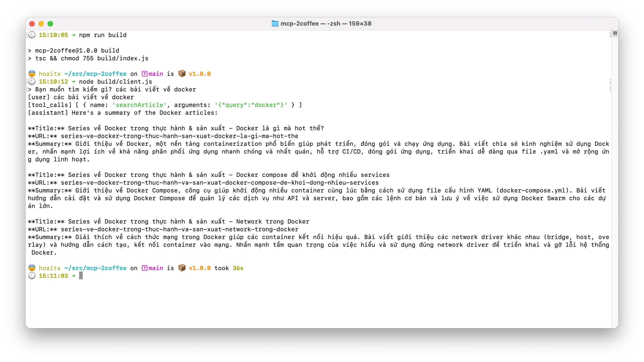
Task: Click the package icon on first prompt line
Action: (x=182, y=74)
